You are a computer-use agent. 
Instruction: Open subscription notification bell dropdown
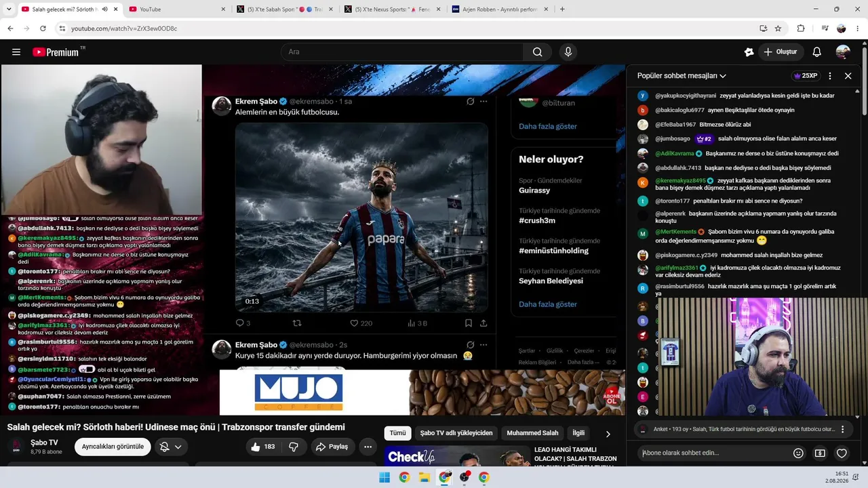tap(170, 447)
